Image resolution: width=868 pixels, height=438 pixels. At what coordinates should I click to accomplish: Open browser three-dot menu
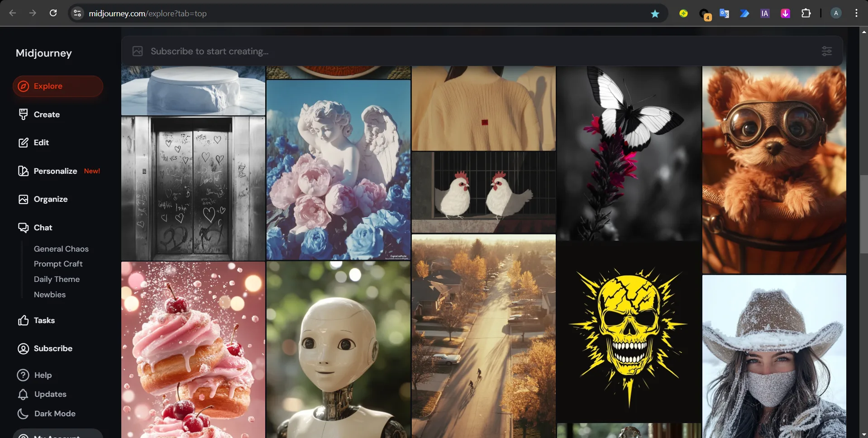tap(856, 13)
